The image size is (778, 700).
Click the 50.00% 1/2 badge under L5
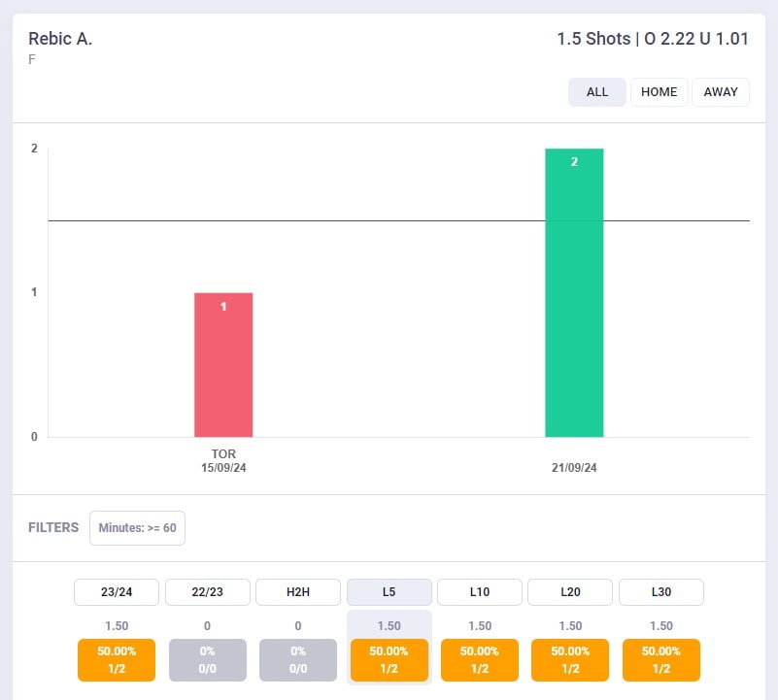pos(389,660)
